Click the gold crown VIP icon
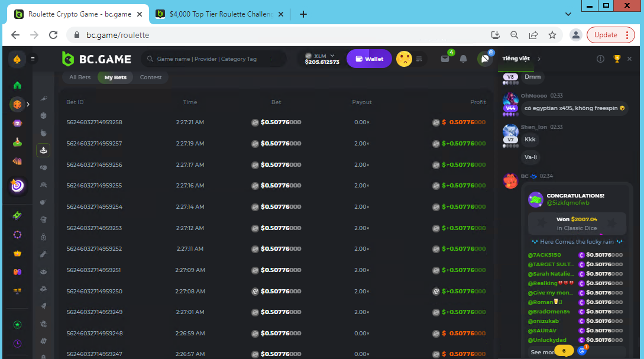The width and height of the screenshot is (644, 359). (17, 253)
